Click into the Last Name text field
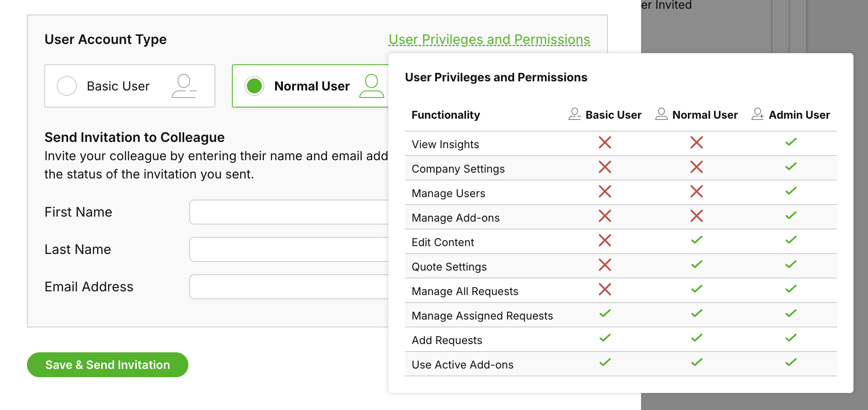This screenshot has height=410, width=868. pyautogui.click(x=289, y=249)
